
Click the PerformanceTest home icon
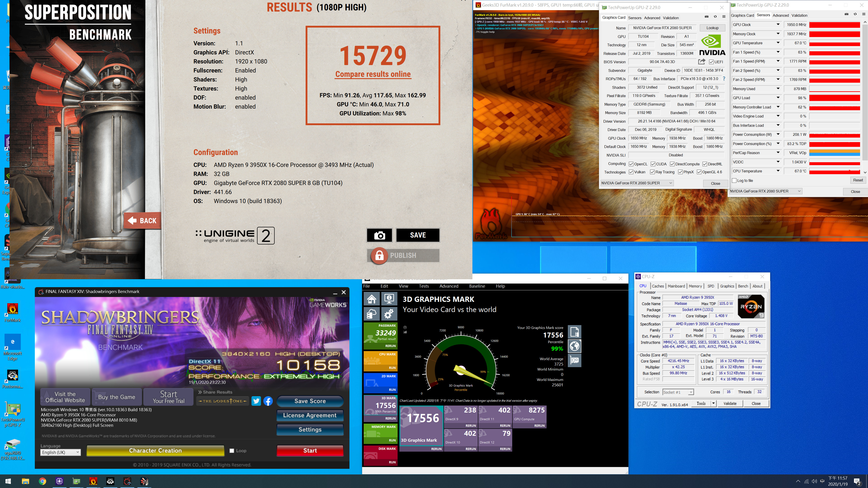pos(372,299)
